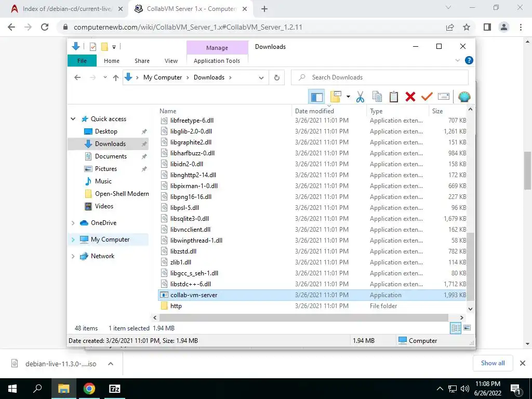This screenshot has width=532, height=399.
Task: Open Chrome's three-dot menu
Action: [x=521, y=27]
